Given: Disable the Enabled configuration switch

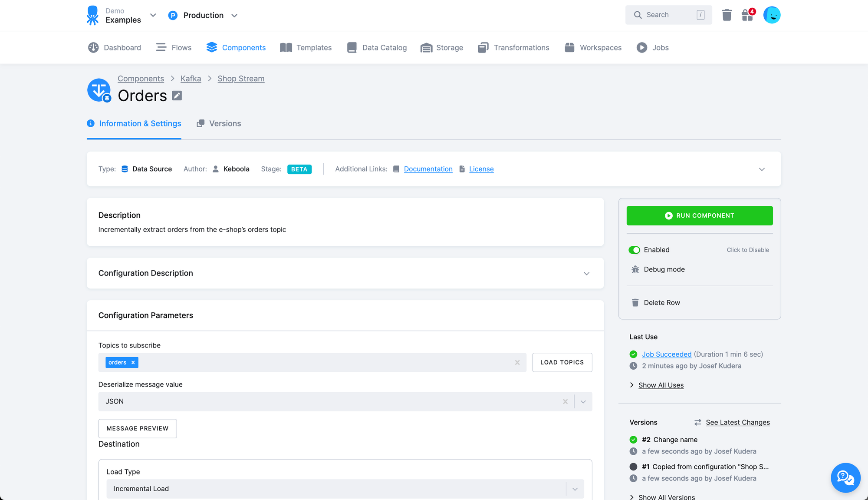Looking at the screenshot, I should (634, 250).
